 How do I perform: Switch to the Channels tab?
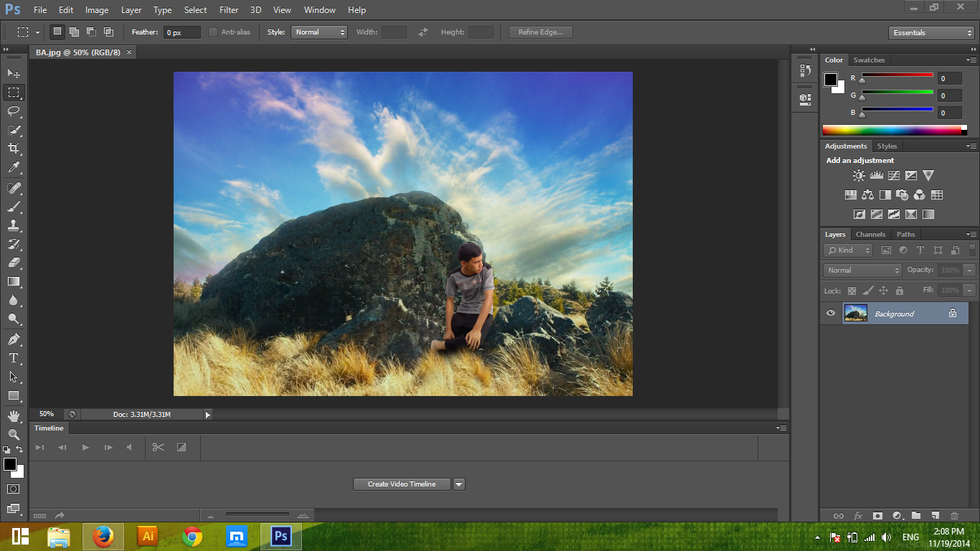point(870,235)
